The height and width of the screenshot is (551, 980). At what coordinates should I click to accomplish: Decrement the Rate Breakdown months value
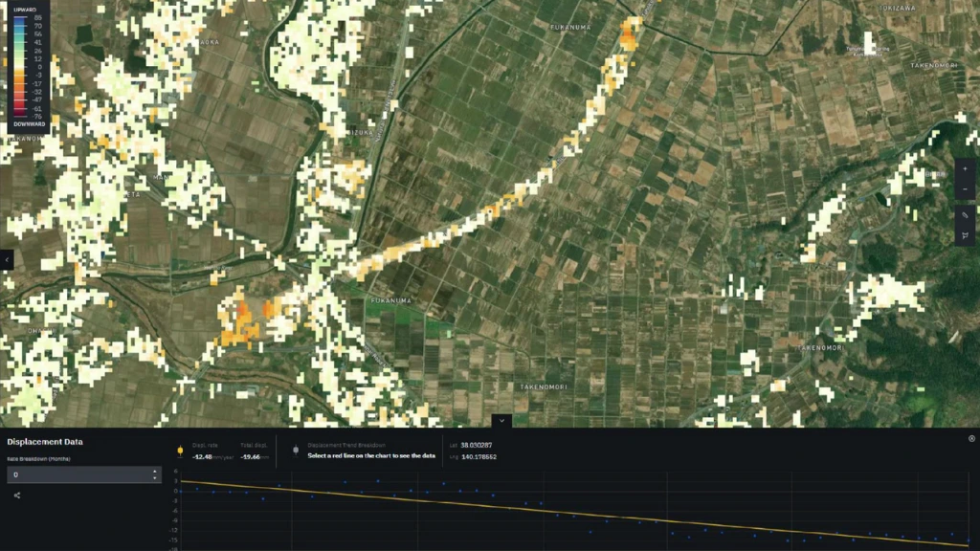tap(155, 477)
